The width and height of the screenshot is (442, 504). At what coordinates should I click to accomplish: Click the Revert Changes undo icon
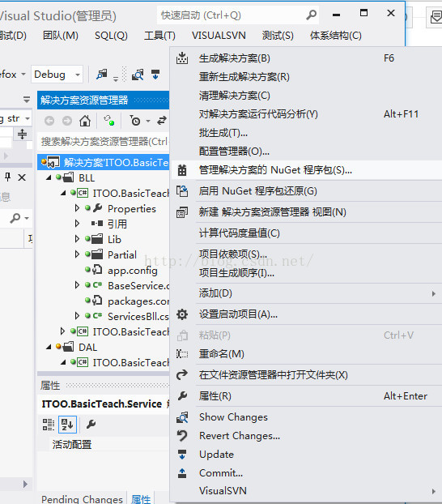tap(182, 436)
